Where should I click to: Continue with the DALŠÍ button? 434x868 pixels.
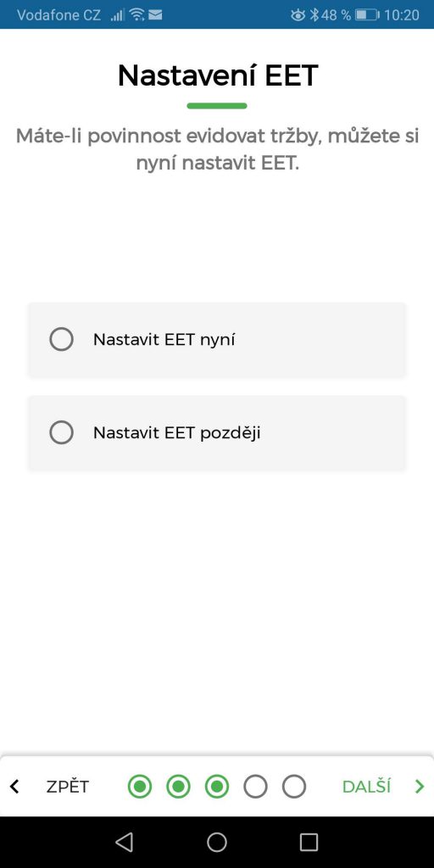point(366,786)
